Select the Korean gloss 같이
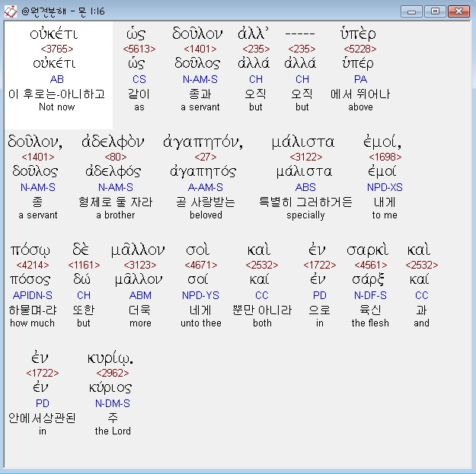 (139, 94)
